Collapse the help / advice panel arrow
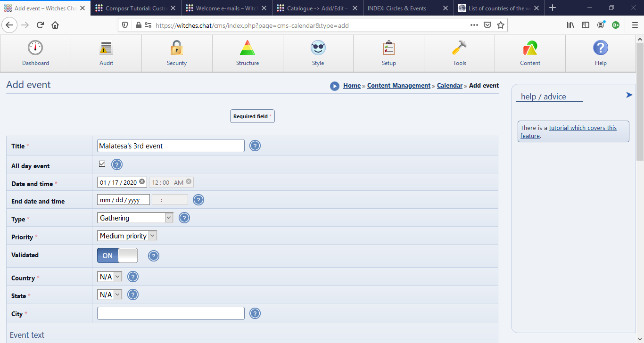 629,95
